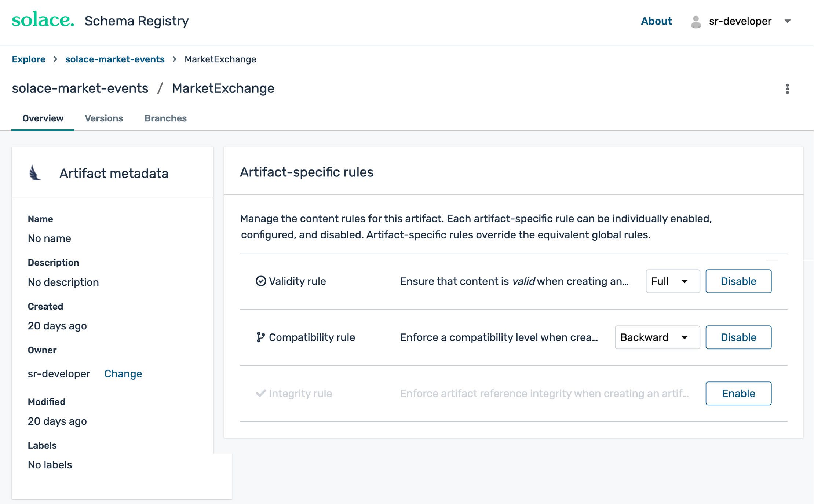This screenshot has height=504, width=814.
Task: Enable the Integrity rule
Action: click(x=738, y=394)
